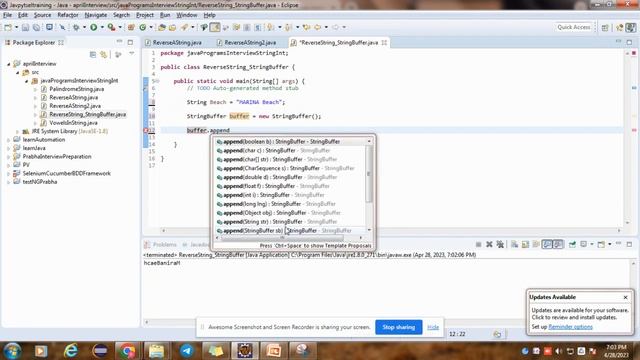Run the program with green Run button
The height and width of the screenshot is (360, 640).
pyautogui.click(x=93, y=27)
